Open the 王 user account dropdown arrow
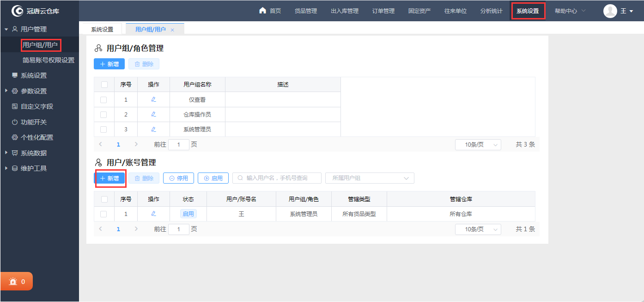This screenshot has width=644, height=302. tap(631, 11)
